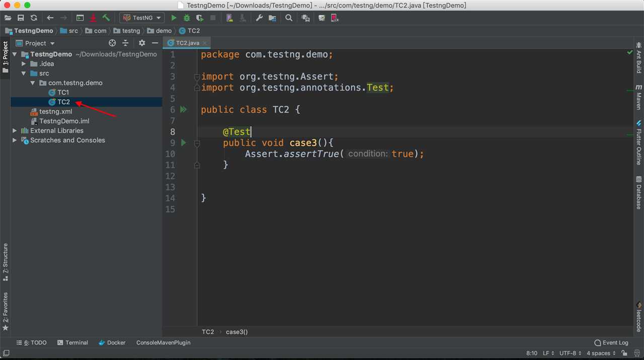Open Favorites tool window tab
The height and width of the screenshot is (360, 644).
[6, 311]
